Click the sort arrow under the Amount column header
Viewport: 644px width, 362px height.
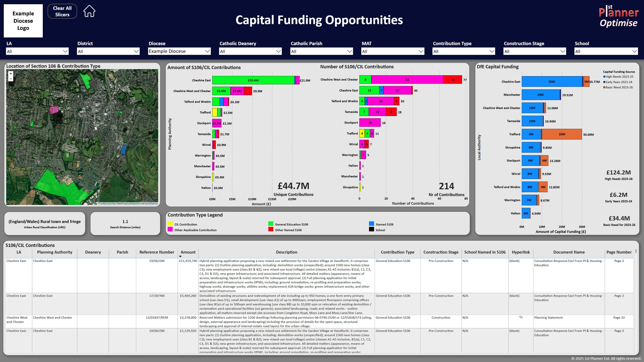(x=180, y=256)
